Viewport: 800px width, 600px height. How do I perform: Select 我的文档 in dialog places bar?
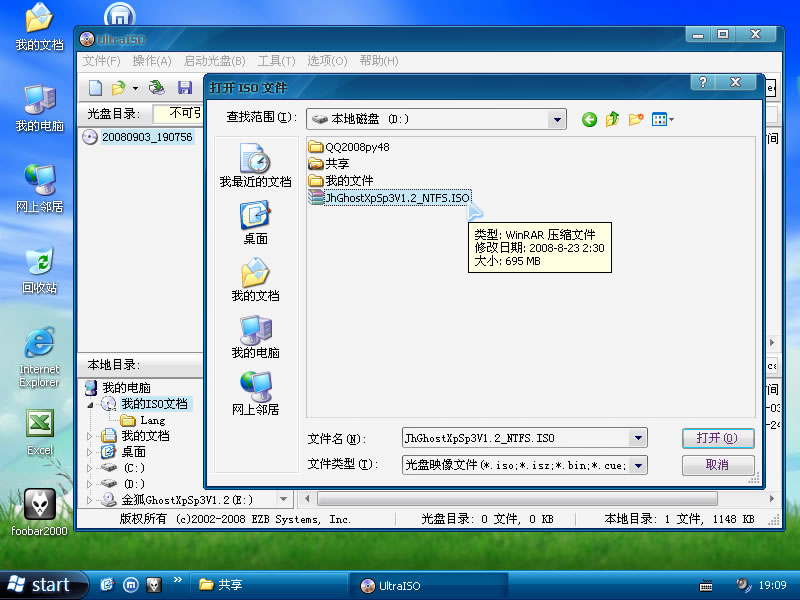pyautogui.click(x=256, y=280)
